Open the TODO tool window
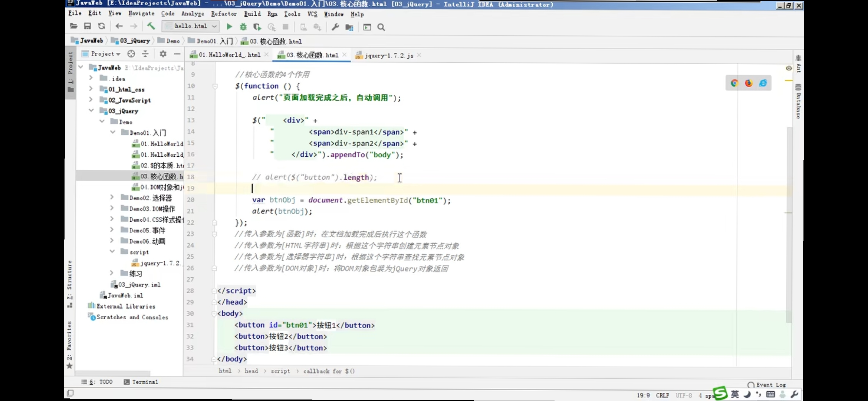 click(x=97, y=382)
